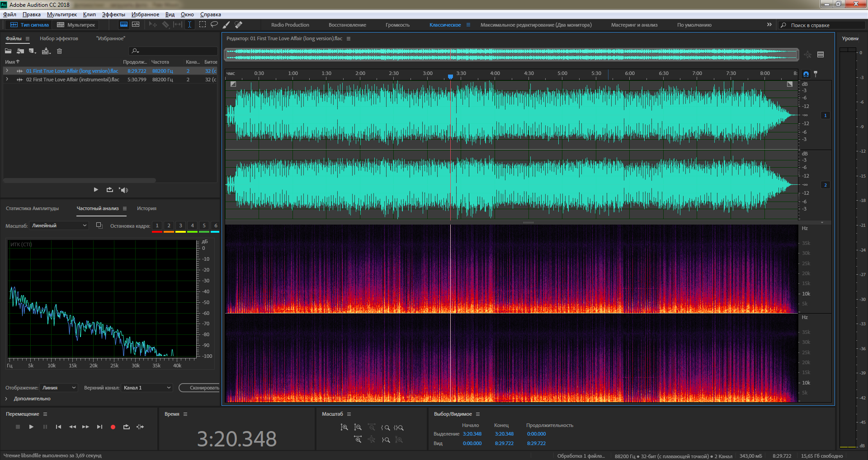Click the Open File folder icon
This screenshot has height=460, width=868.
coord(8,51)
